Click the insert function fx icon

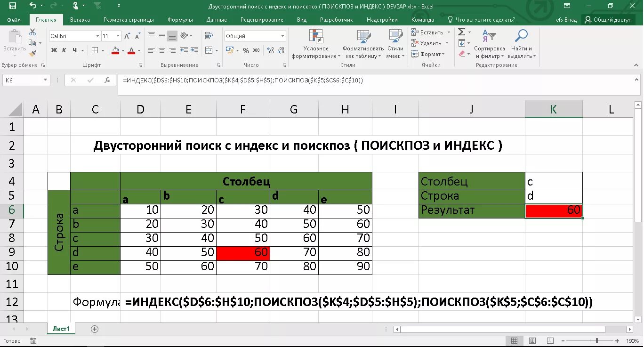107,80
